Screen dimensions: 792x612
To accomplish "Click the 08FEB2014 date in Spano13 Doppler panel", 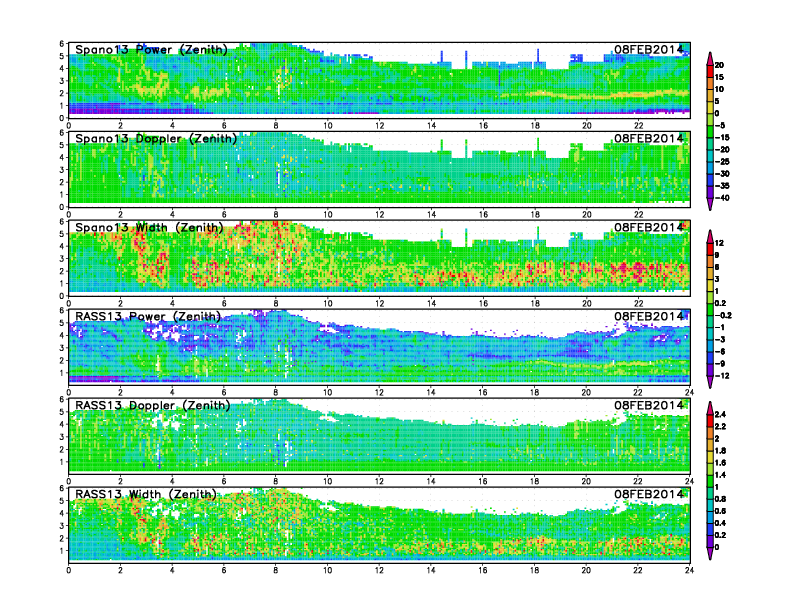I will (x=649, y=138).
